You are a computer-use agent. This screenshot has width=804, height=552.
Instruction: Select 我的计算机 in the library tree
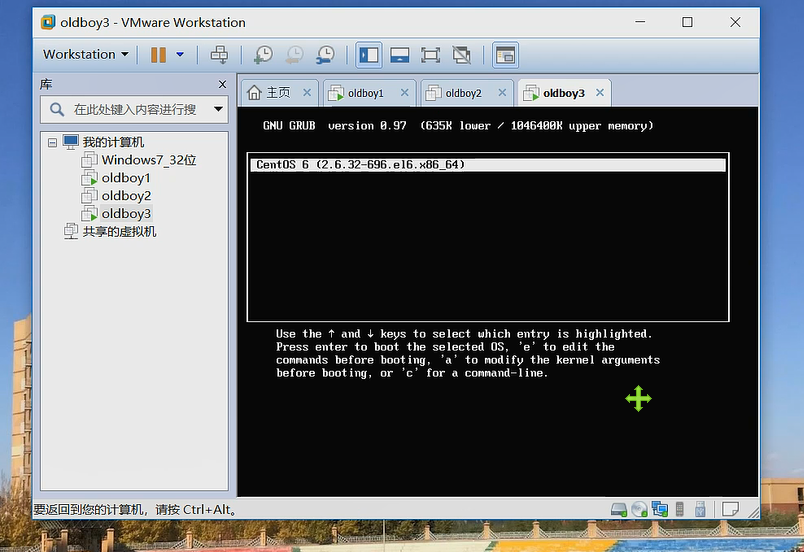[x=113, y=142]
